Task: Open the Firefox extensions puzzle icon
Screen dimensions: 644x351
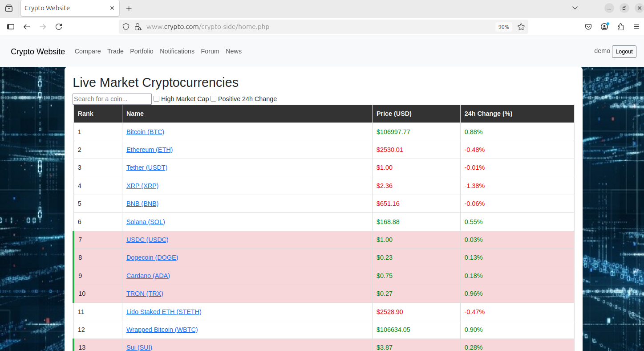Action: coord(620,27)
